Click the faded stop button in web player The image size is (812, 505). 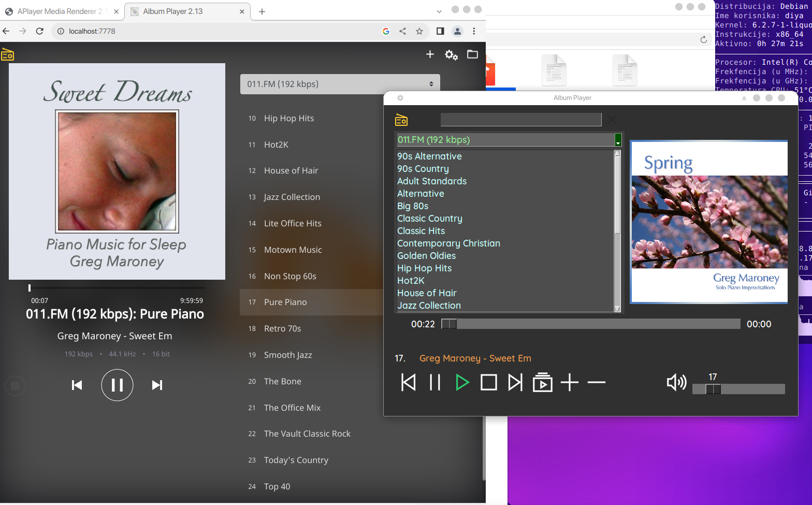15,386
